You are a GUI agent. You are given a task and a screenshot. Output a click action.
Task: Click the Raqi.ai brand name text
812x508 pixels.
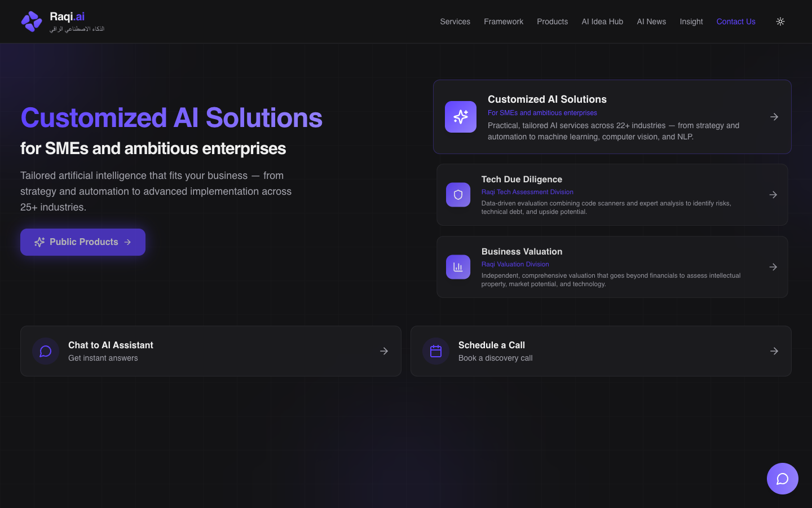click(67, 16)
